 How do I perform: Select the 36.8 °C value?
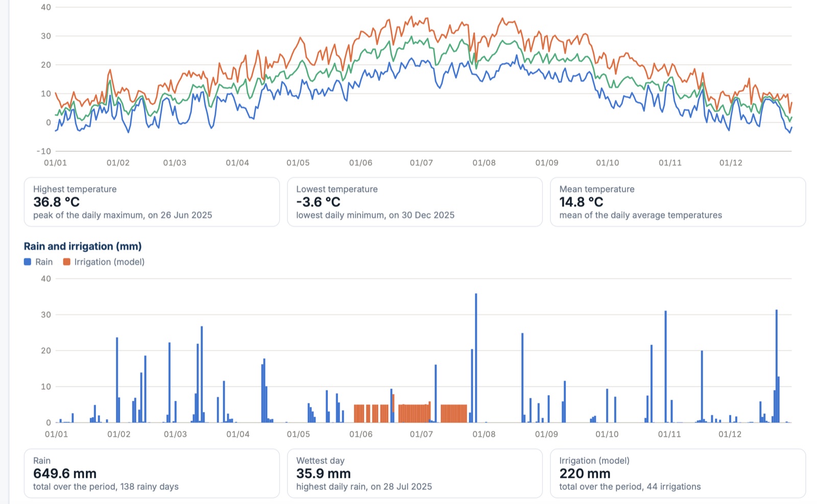(57, 202)
